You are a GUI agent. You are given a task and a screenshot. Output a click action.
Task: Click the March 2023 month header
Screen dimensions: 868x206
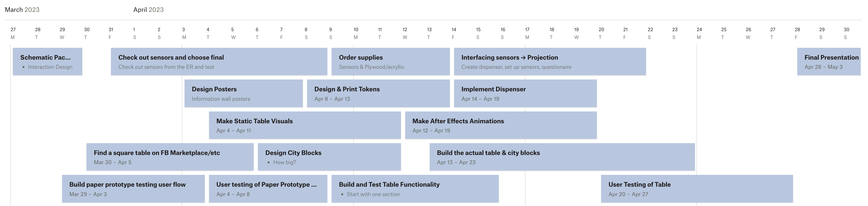point(22,10)
